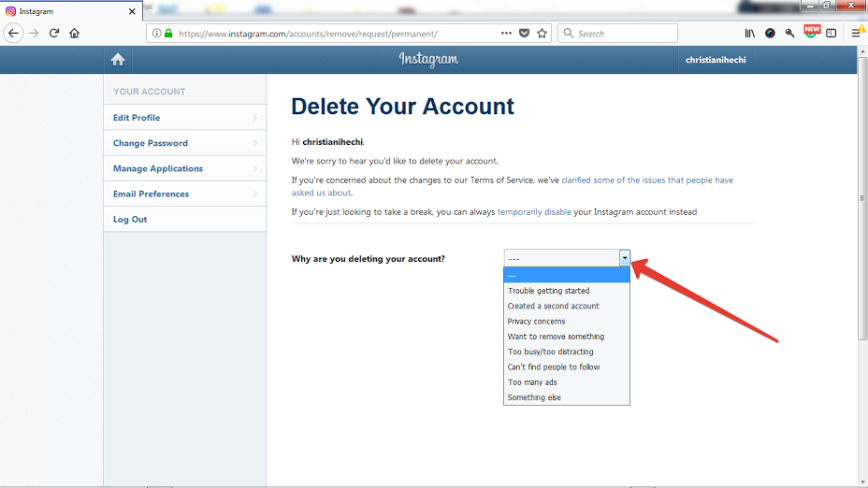Screen dimensions: 868x488
Task: Choose 'Created a second account' option
Action: [566, 306]
